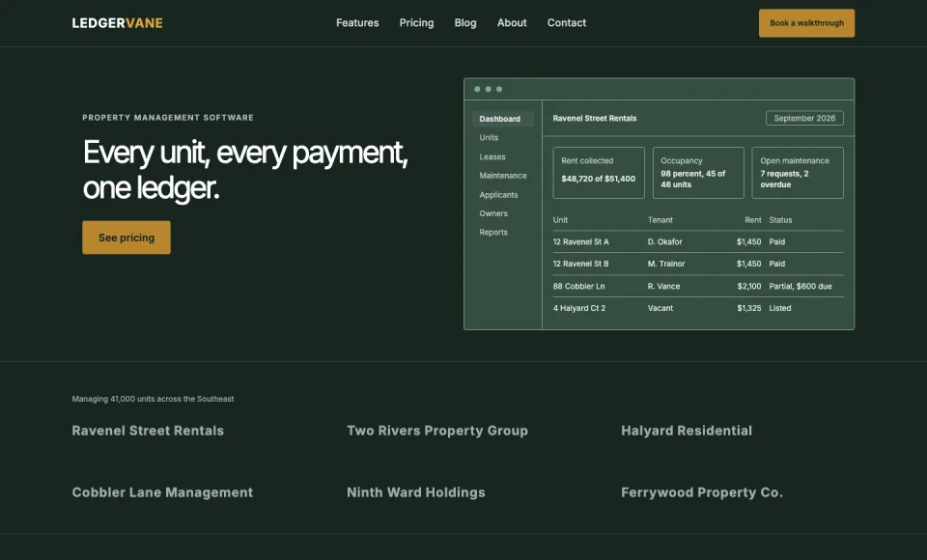Click Two Rivers Property Group
Screen dimensions: 927x560
[436, 431]
